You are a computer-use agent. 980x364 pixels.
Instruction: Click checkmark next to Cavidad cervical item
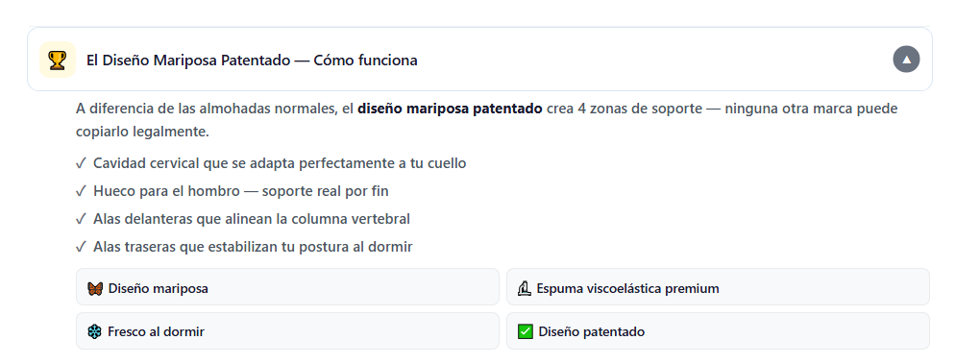tap(81, 163)
